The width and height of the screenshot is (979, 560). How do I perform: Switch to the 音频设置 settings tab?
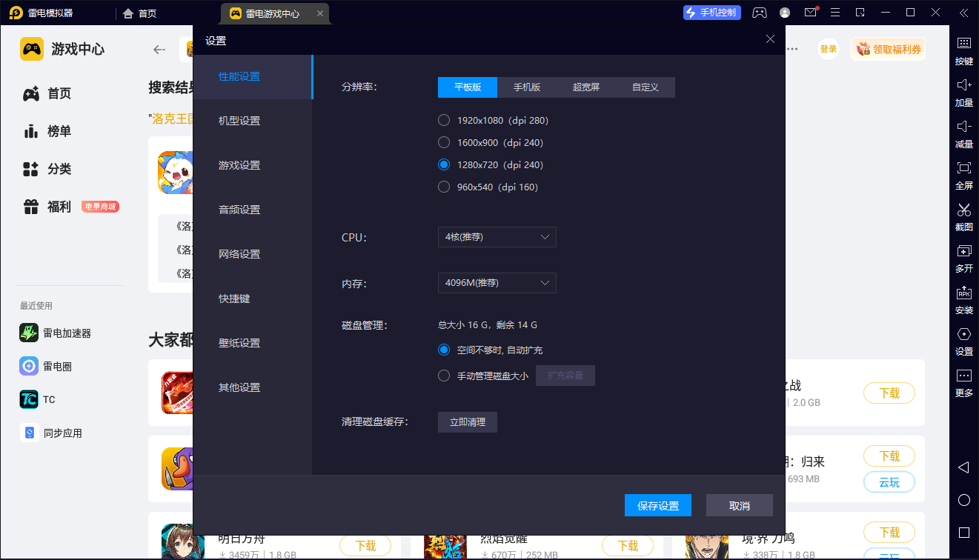pyautogui.click(x=253, y=210)
